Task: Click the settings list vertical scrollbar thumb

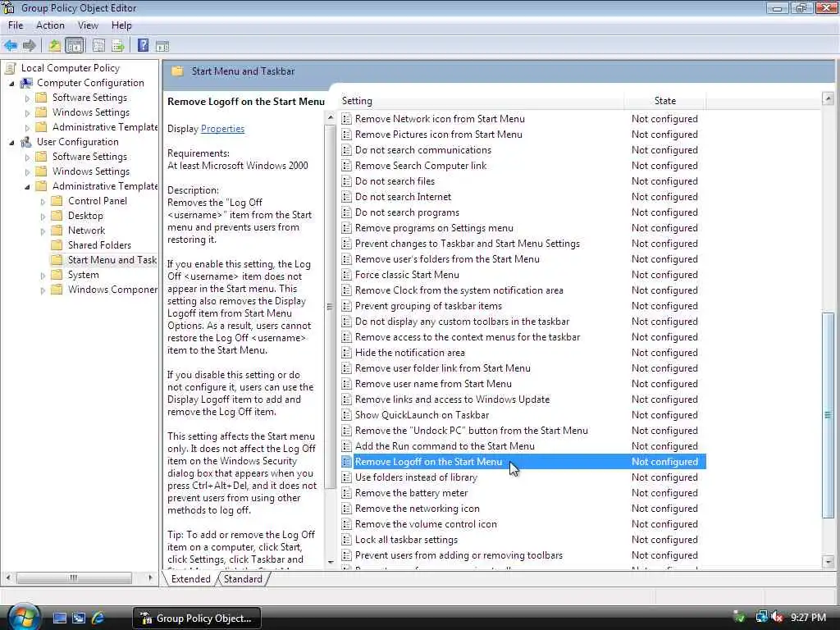Action: (x=829, y=415)
